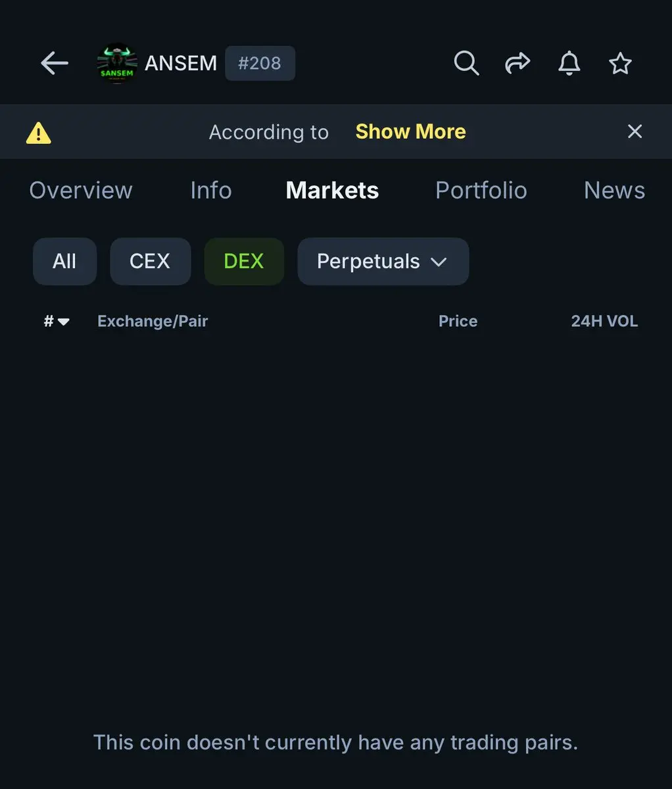Select the CEX markets filter
The image size is (672, 789).
(x=150, y=261)
